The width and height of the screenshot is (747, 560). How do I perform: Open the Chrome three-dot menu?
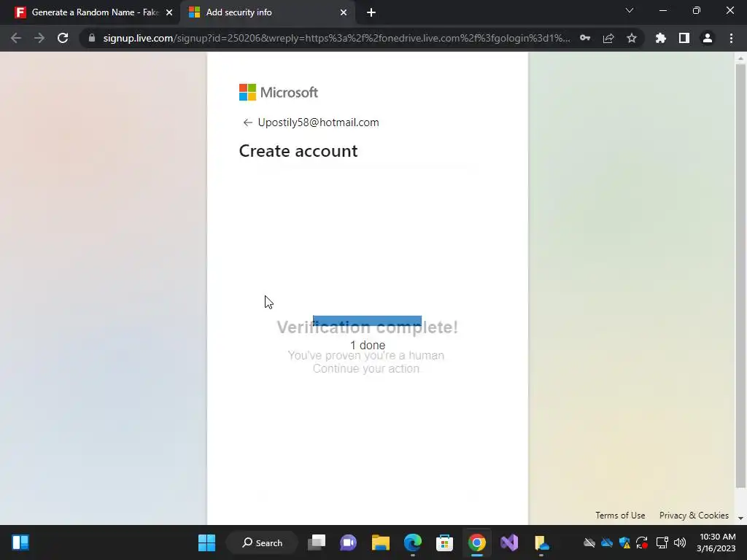pyautogui.click(x=731, y=38)
